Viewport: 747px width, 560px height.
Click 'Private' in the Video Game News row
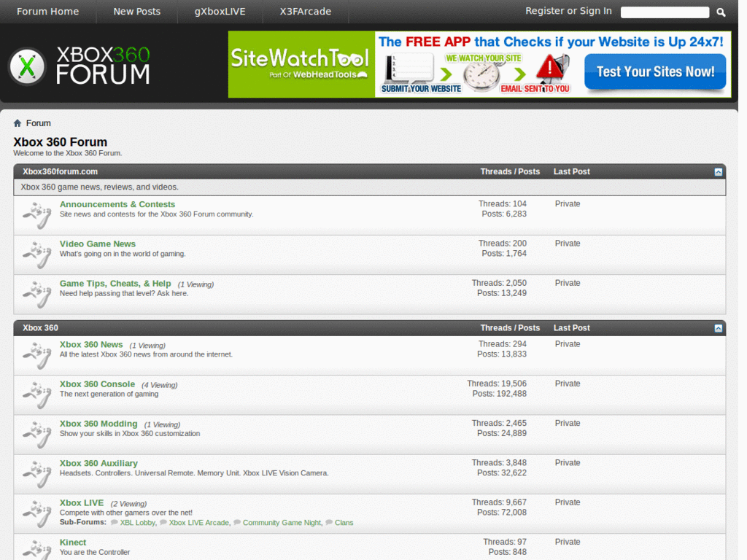pyautogui.click(x=568, y=244)
